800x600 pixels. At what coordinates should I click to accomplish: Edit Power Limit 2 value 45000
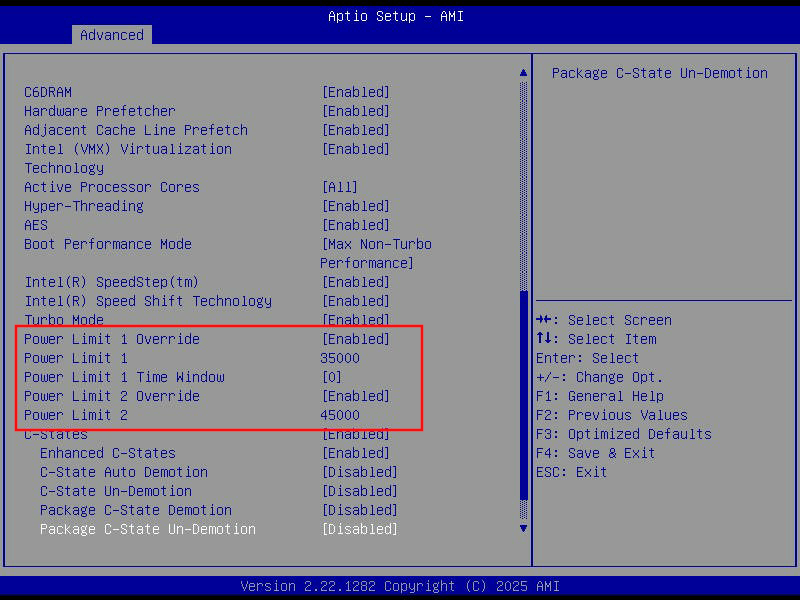(x=340, y=415)
